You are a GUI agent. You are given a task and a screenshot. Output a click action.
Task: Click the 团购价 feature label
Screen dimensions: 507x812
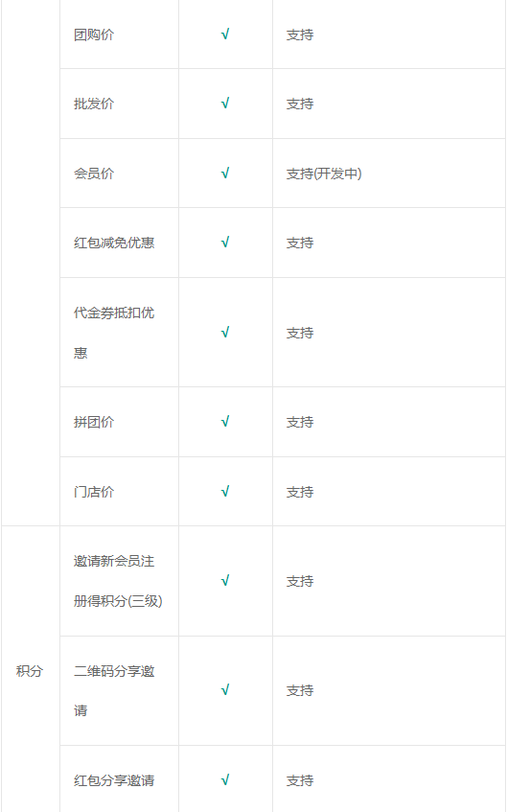[94, 35]
